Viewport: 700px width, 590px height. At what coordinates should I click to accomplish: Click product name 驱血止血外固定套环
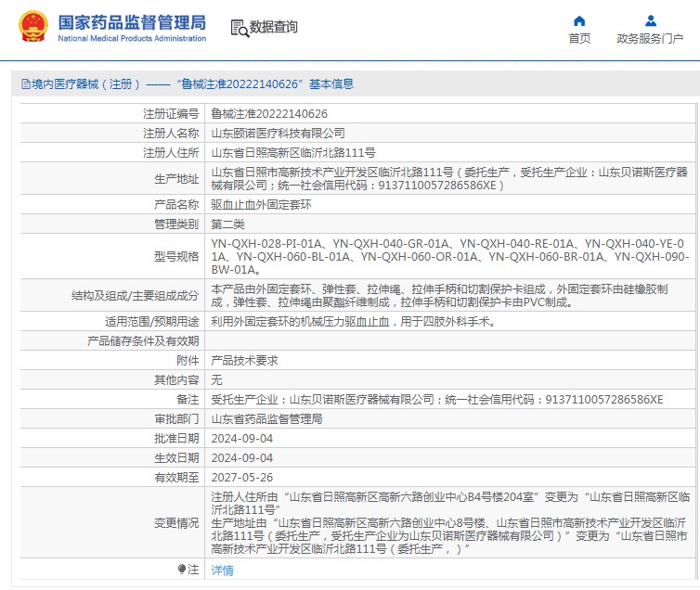click(x=261, y=205)
